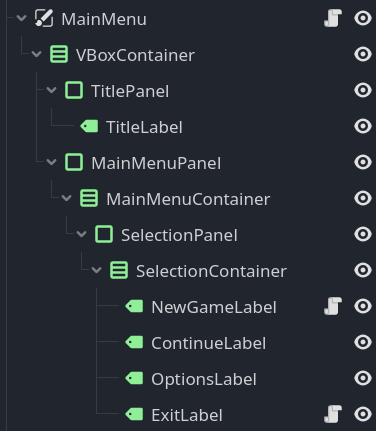
Task: Hide the ContinueLabel node
Action: pos(363,342)
